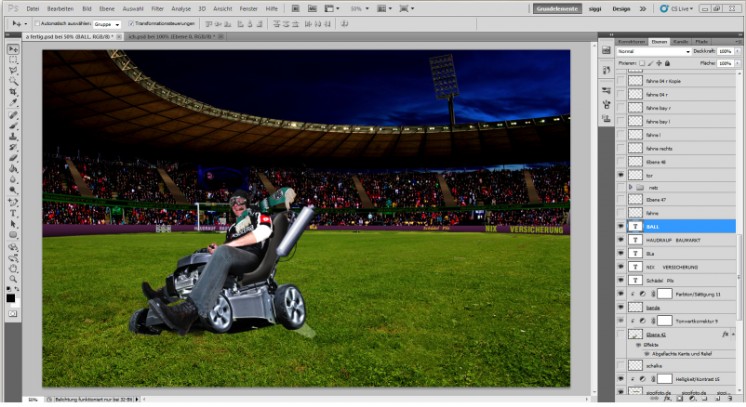Uncheck the Transformationssteuerungen checkbox
The width and height of the screenshot is (746, 407).
click(131, 23)
